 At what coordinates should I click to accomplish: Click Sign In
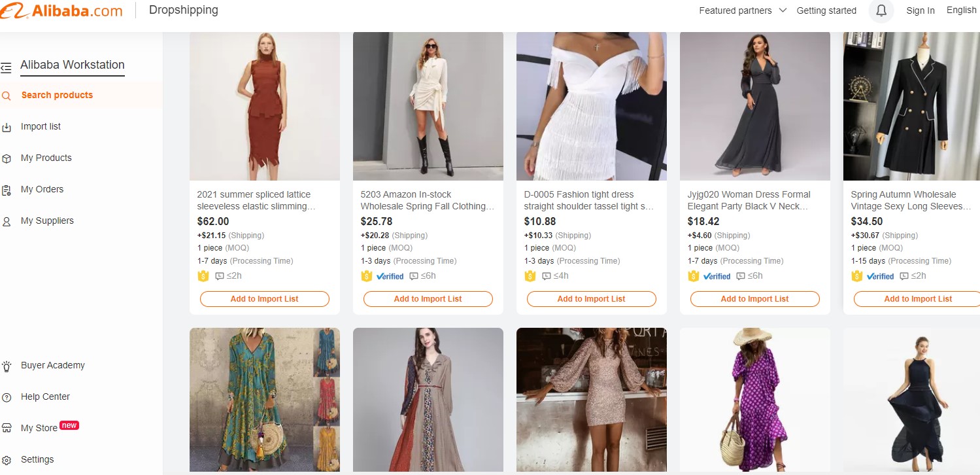[x=920, y=10]
